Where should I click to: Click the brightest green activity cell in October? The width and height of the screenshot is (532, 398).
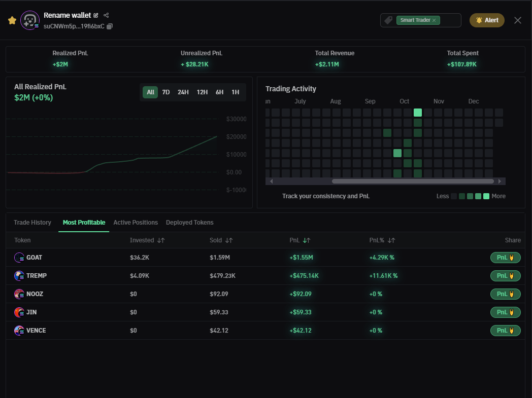[418, 113]
